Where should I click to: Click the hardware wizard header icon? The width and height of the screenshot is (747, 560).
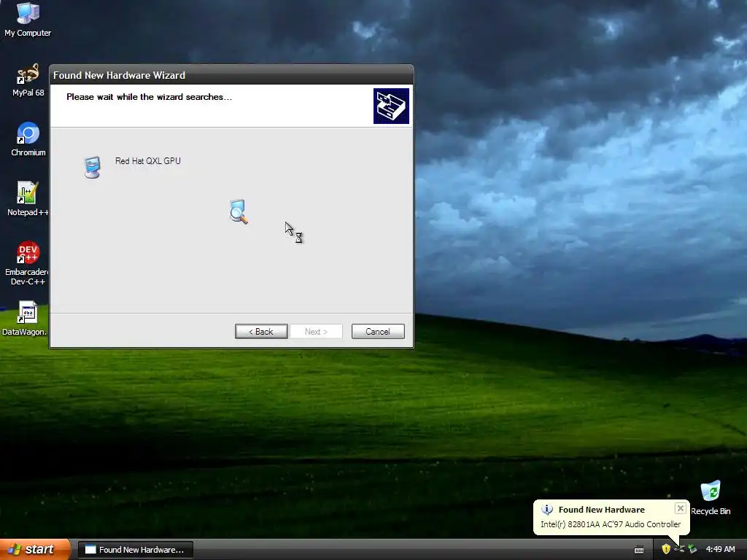tap(391, 106)
